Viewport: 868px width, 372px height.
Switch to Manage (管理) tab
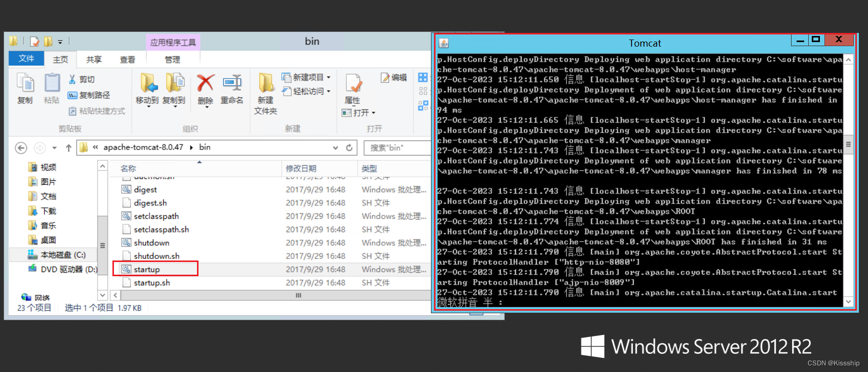pyautogui.click(x=172, y=59)
